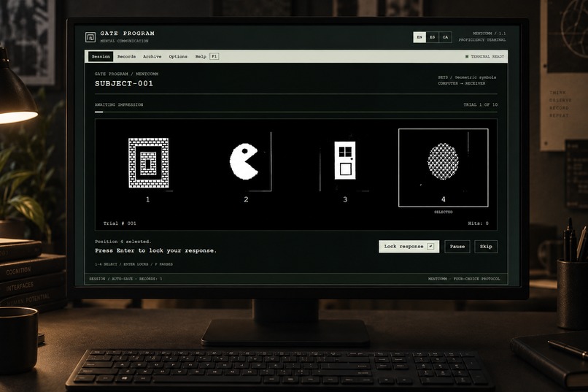Switch language to ES

pos(433,37)
